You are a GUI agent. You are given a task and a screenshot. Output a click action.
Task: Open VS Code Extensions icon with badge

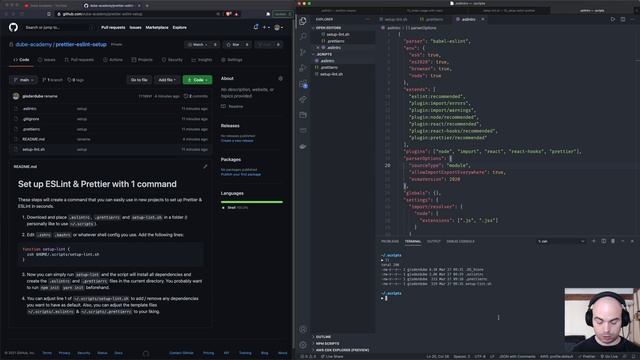(x=303, y=84)
